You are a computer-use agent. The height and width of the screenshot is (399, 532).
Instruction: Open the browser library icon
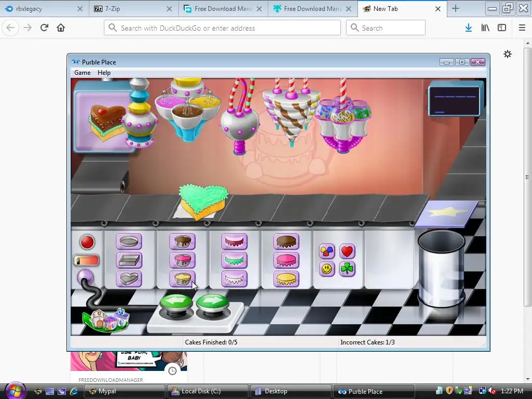pyautogui.click(x=485, y=28)
